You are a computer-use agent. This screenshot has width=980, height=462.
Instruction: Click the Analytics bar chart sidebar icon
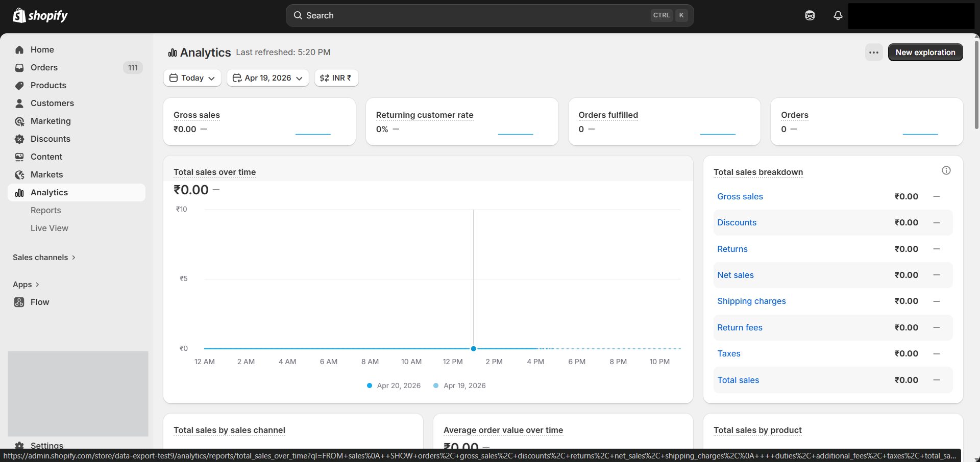tap(19, 192)
